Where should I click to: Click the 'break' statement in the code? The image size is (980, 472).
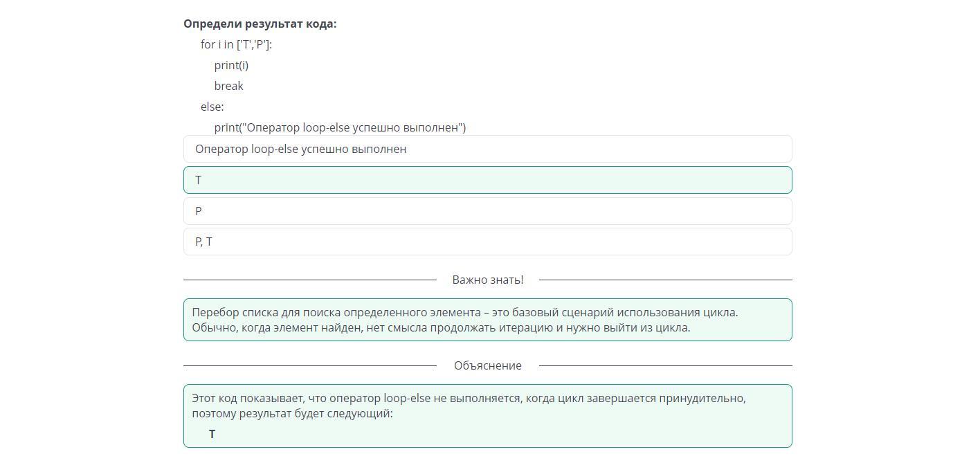click(x=228, y=86)
